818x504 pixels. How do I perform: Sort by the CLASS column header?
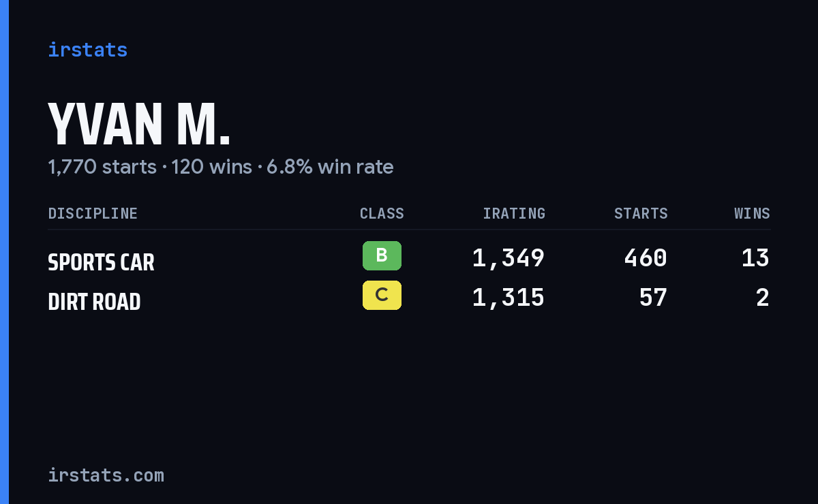tap(382, 214)
